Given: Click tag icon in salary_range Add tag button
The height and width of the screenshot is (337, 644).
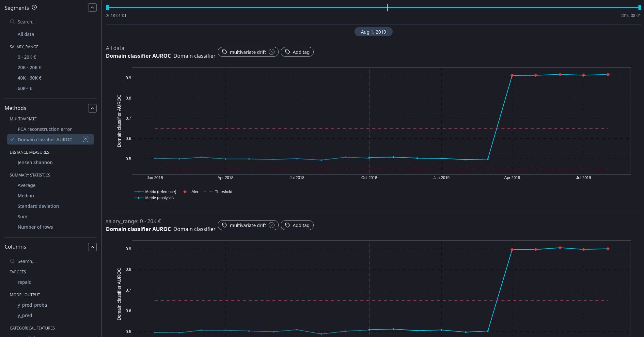Looking at the screenshot, I should pos(288,225).
